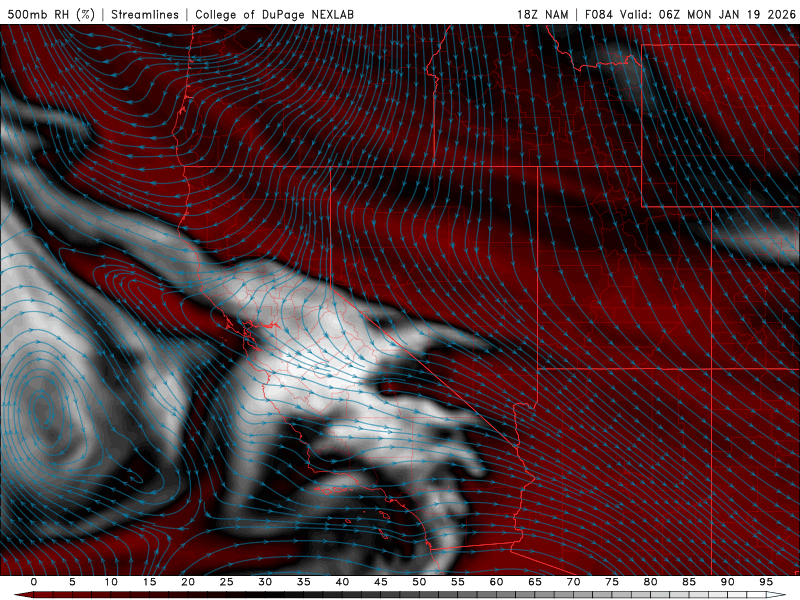Screen dimensions: 800x600
Task: Click the colorbar label '30'
Action: [x=265, y=582]
